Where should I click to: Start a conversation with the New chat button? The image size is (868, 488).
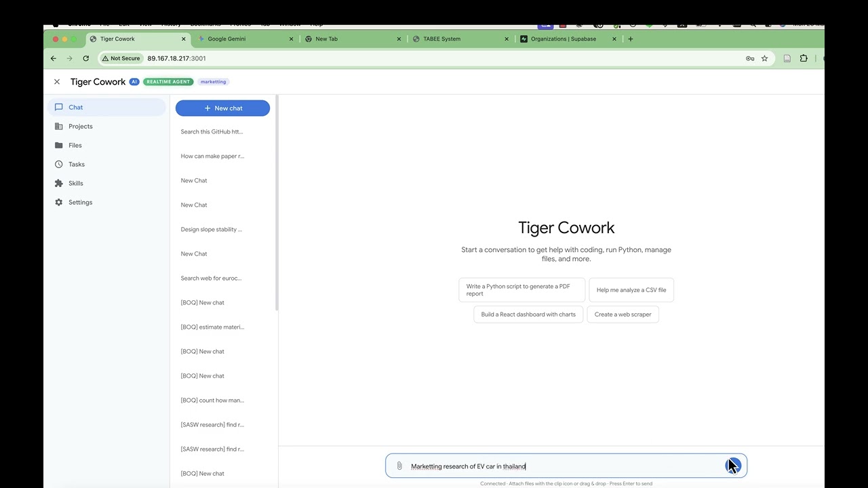pyautogui.click(x=222, y=108)
